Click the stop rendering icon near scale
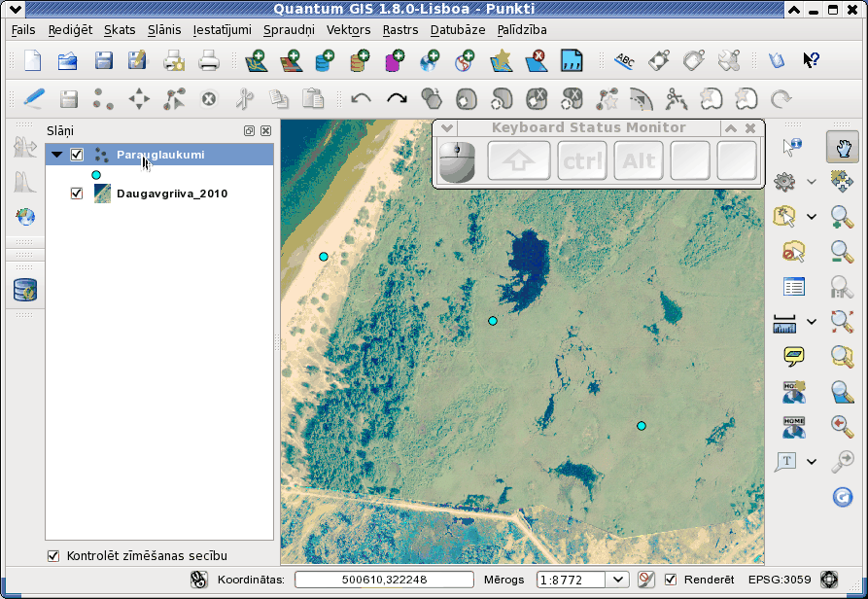The image size is (868, 599). pyautogui.click(x=645, y=580)
